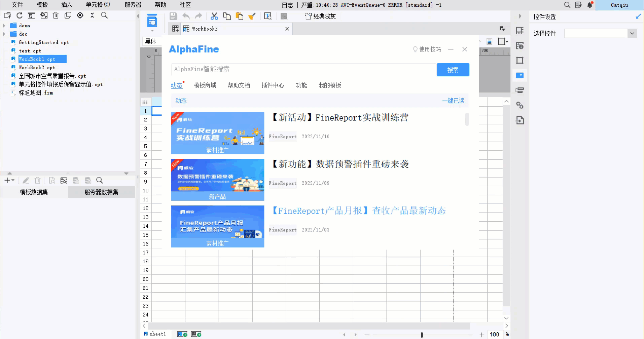Open the 文件 menu
This screenshot has height=339, width=644.
tap(17, 5)
